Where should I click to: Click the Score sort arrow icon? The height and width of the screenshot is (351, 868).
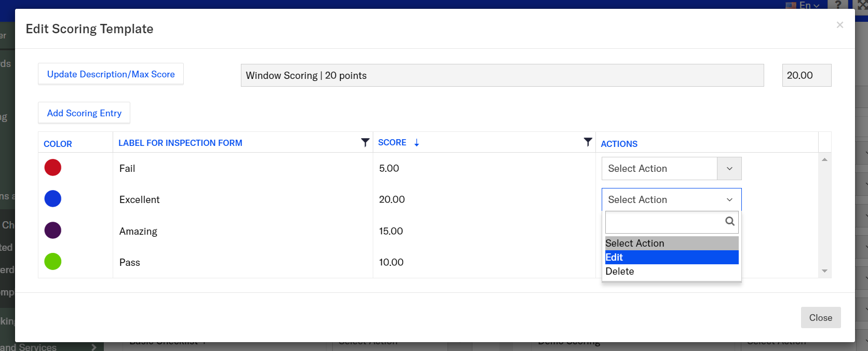pyautogui.click(x=416, y=143)
